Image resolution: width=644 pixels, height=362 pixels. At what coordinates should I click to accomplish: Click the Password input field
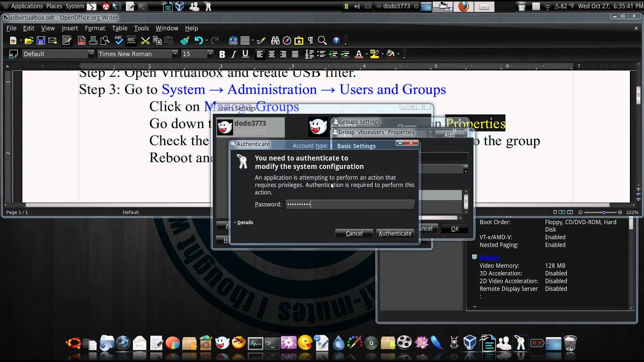pos(350,204)
